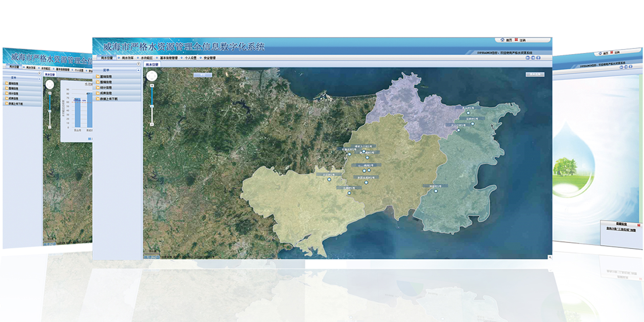644x322 pixels.
Task: Expand the 基础信息 folder in the sidebar
Action: tap(106, 77)
